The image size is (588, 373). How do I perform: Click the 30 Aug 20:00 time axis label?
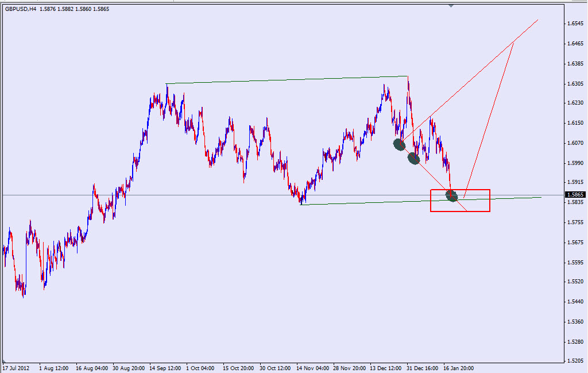(x=129, y=368)
